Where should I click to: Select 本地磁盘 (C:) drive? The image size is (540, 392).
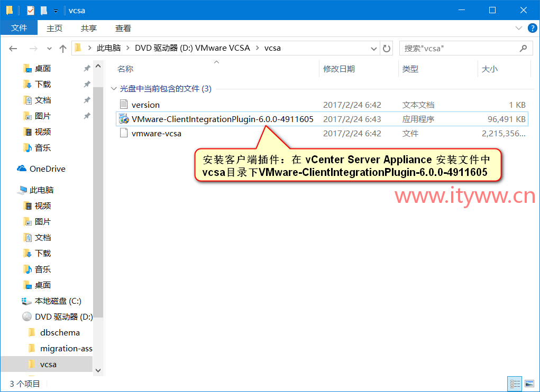(x=58, y=301)
